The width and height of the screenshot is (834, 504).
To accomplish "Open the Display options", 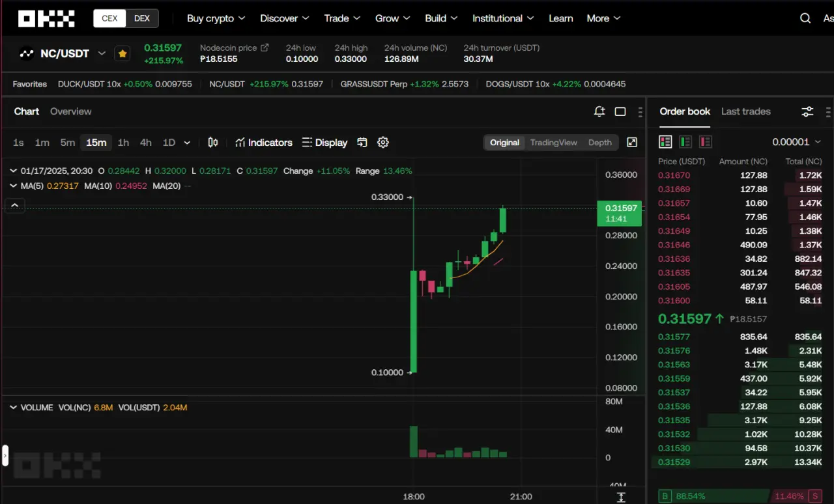I will click(x=324, y=143).
